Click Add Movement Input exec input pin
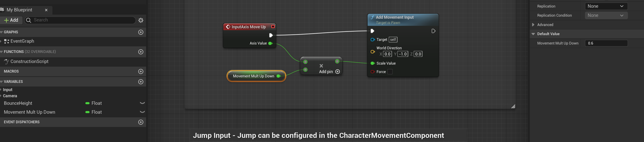Viewport: 644px width, 142px height. (372, 31)
